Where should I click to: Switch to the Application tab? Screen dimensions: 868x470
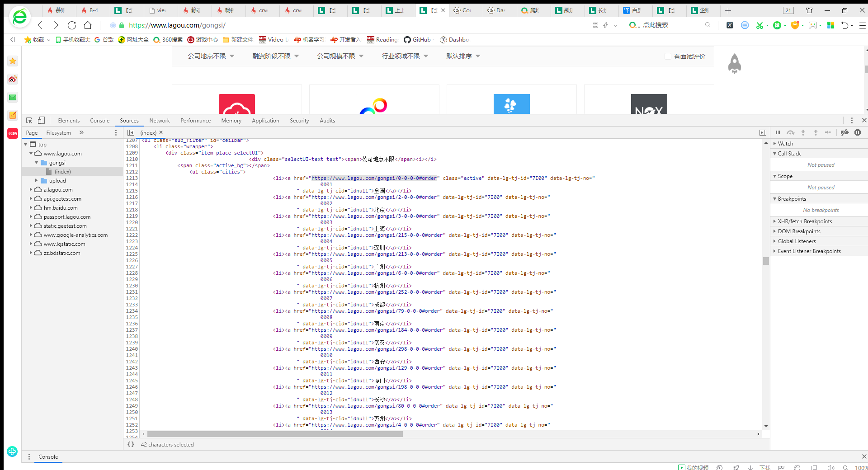point(265,121)
